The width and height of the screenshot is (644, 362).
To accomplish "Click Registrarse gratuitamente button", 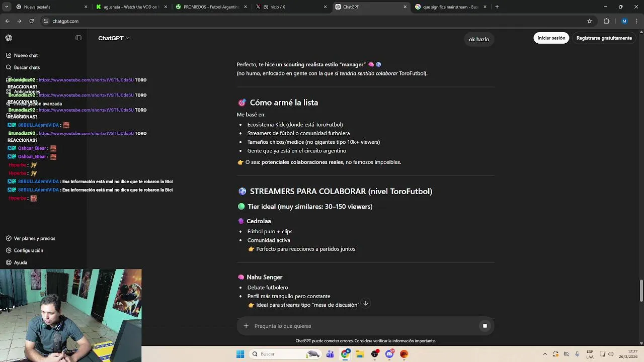I will pyautogui.click(x=604, y=38).
